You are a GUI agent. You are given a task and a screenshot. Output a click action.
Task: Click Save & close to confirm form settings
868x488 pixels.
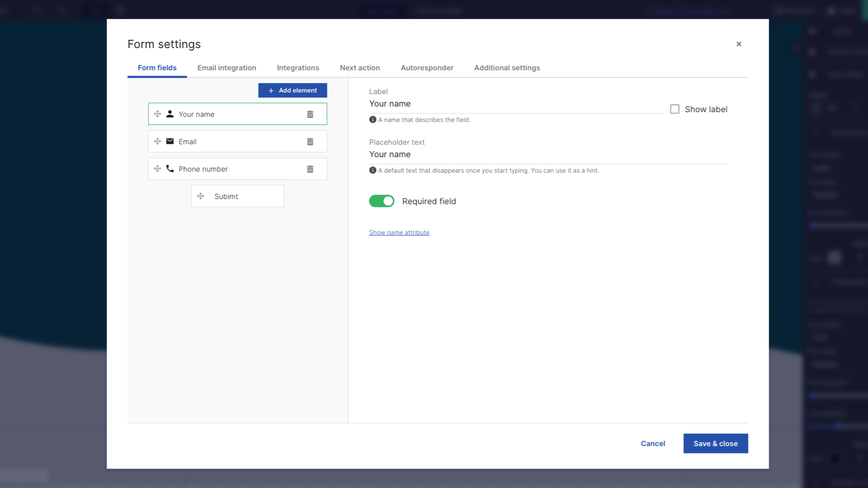[x=715, y=443]
